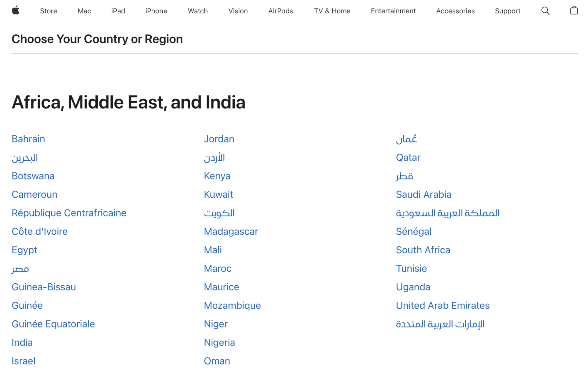The height and width of the screenshot is (376, 588).
Task: Open the shopping bag icon
Action: [574, 11]
